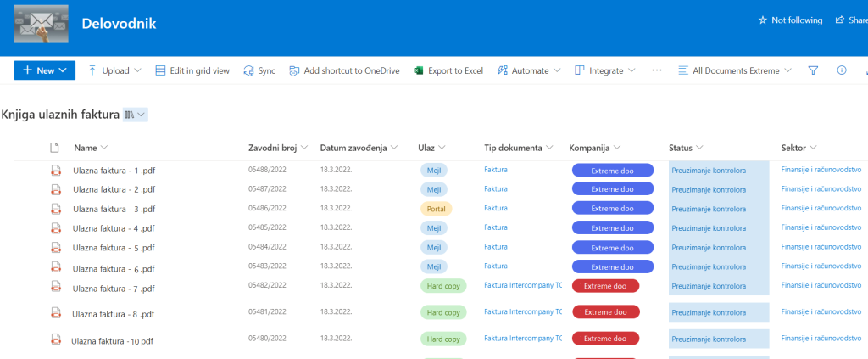
Task: Open the Upload dropdown menu
Action: [114, 70]
